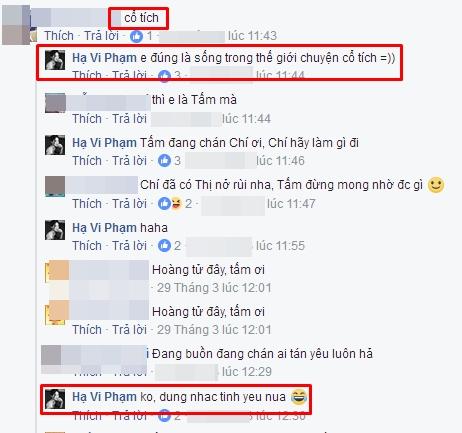Click like count icon on 11:43 comment
462x433 pixels.
tap(136, 36)
